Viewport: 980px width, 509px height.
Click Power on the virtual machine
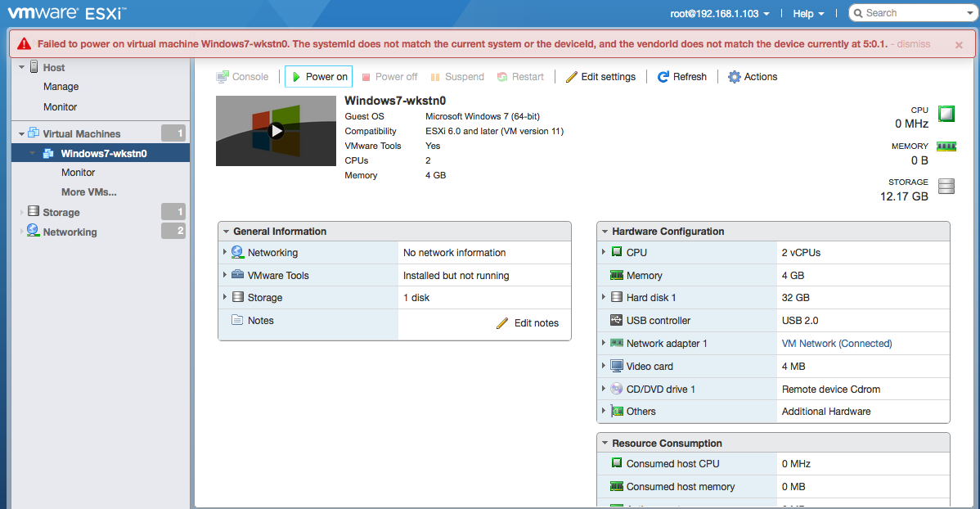click(318, 76)
